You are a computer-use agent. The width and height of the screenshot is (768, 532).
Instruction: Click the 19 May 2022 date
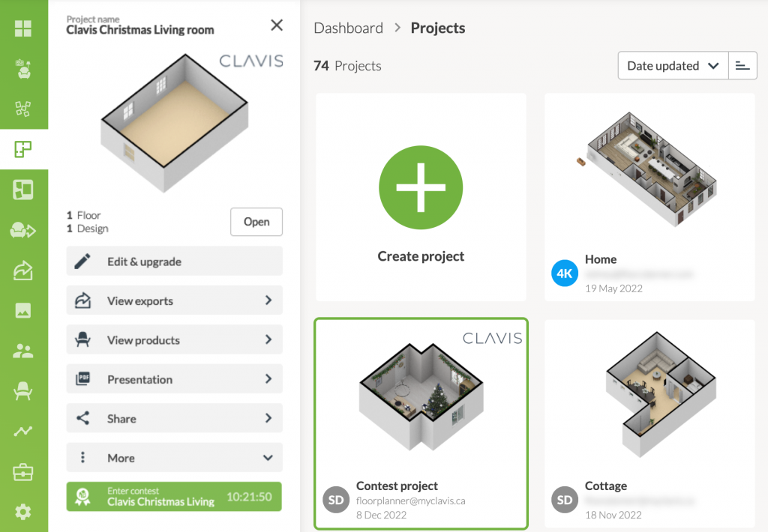[613, 288]
